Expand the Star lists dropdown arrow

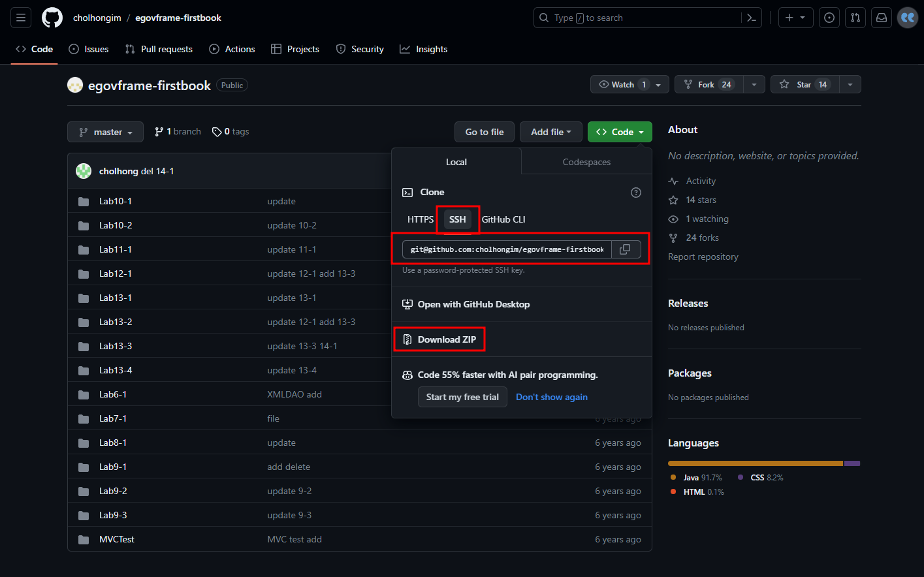click(850, 84)
